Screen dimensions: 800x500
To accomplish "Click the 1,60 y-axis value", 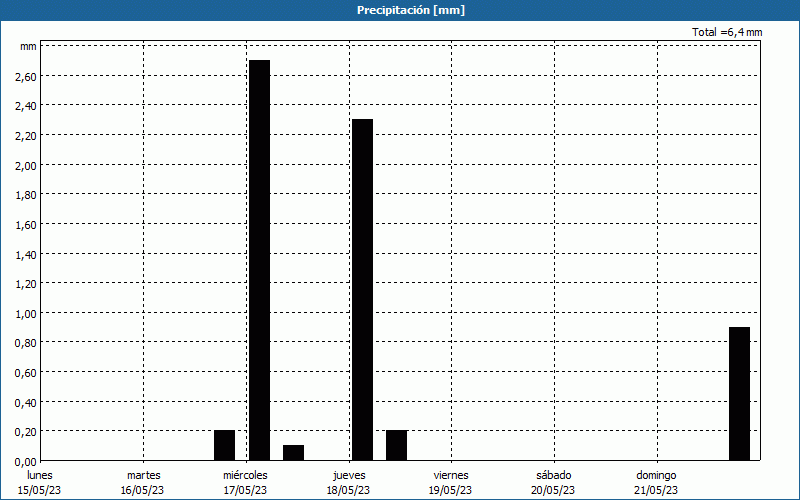I will (27, 224).
